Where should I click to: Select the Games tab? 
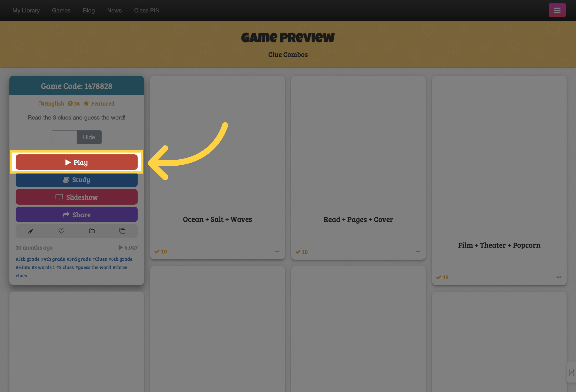pyautogui.click(x=61, y=10)
